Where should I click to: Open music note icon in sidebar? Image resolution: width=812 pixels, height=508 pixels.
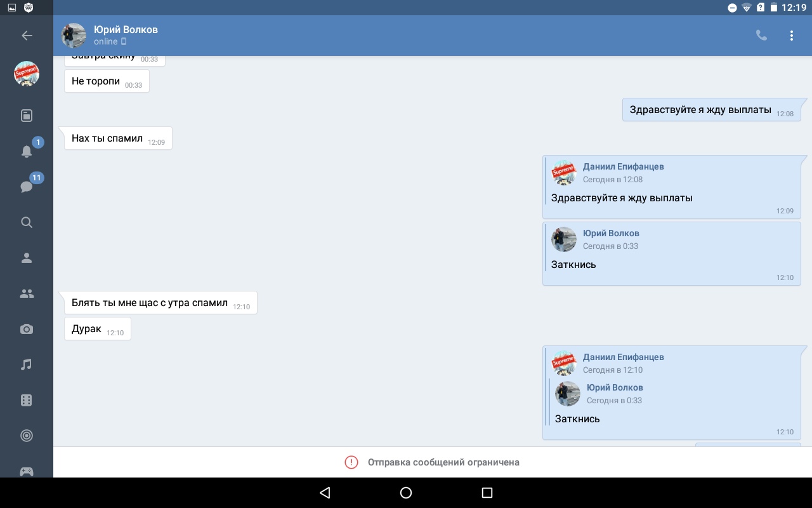pyautogui.click(x=27, y=364)
